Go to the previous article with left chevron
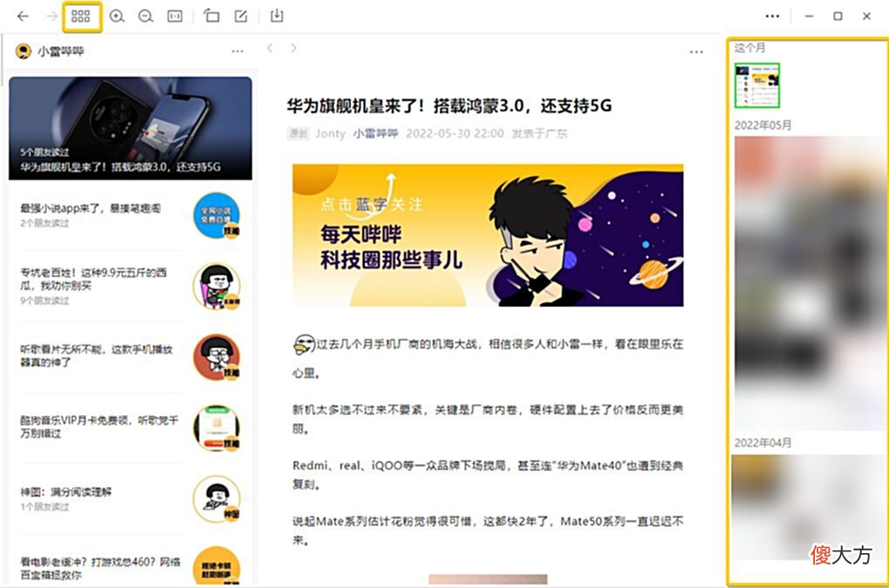This screenshot has width=889, height=588. pyautogui.click(x=270, y=48)
